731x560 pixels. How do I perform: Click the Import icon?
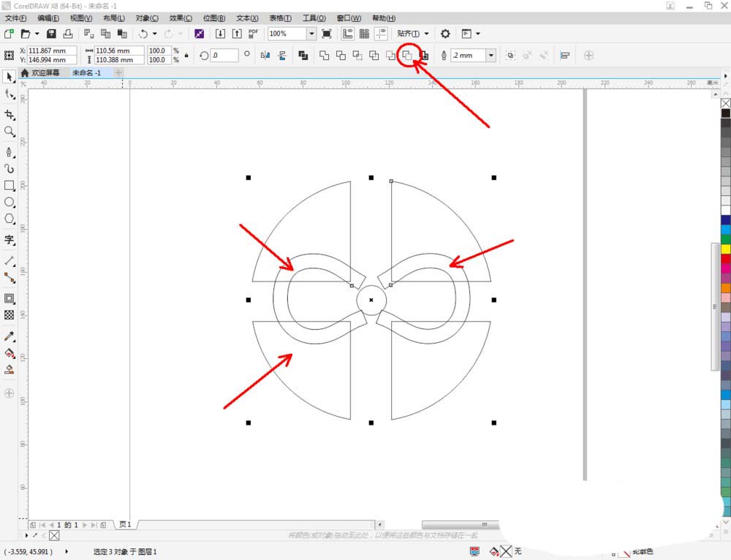[220, 34]
